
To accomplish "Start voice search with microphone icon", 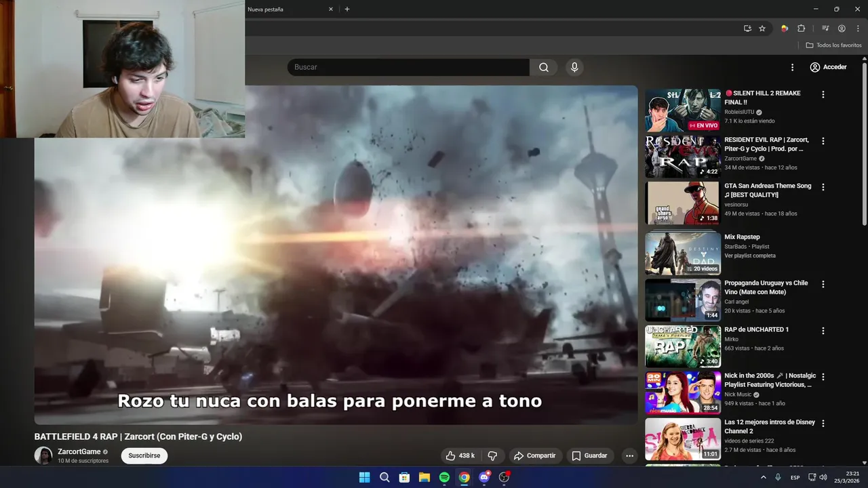I will click(574, 67).
